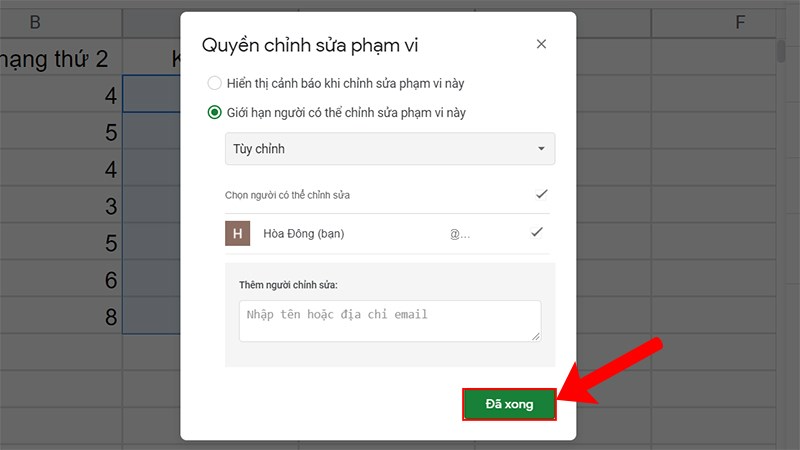Select 'Hiển thị cảnh báo' radio option

214,83
